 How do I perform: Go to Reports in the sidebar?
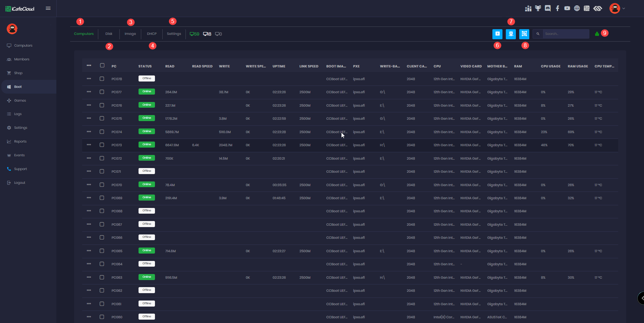(x=20, y=142)
